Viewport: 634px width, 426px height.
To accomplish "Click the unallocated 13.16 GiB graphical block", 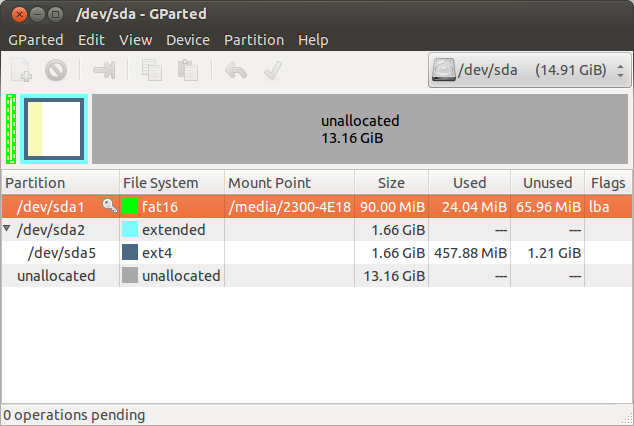I will (360, 129).
